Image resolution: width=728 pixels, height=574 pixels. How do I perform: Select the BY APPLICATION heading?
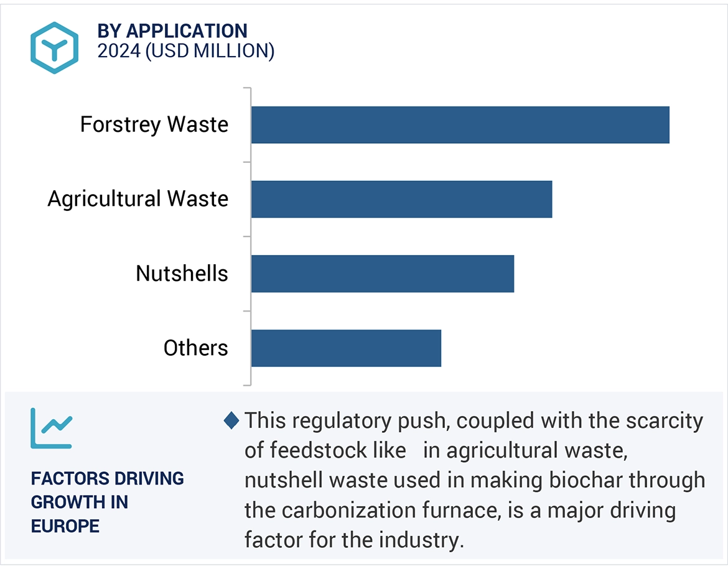[x=172, y=30]
